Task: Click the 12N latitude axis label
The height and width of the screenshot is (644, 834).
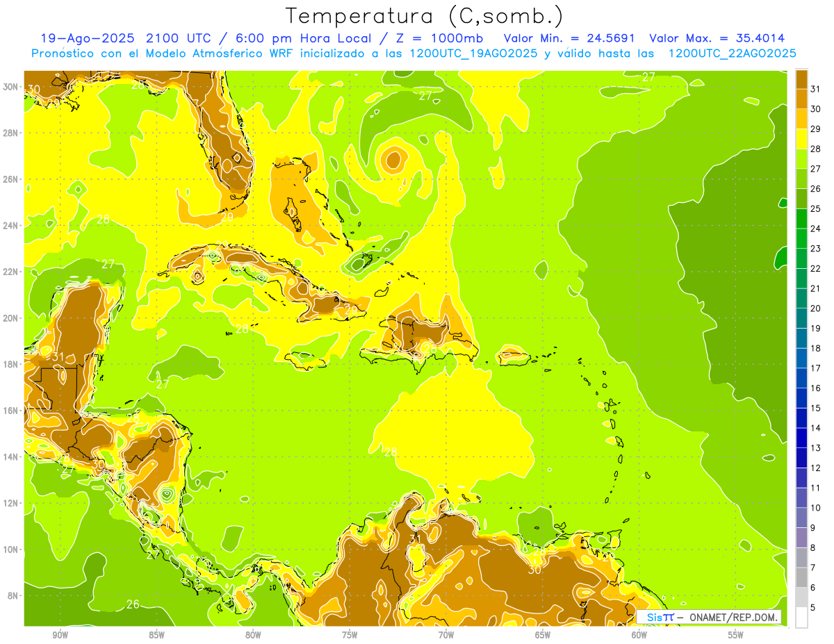Action: pos(10,503)
